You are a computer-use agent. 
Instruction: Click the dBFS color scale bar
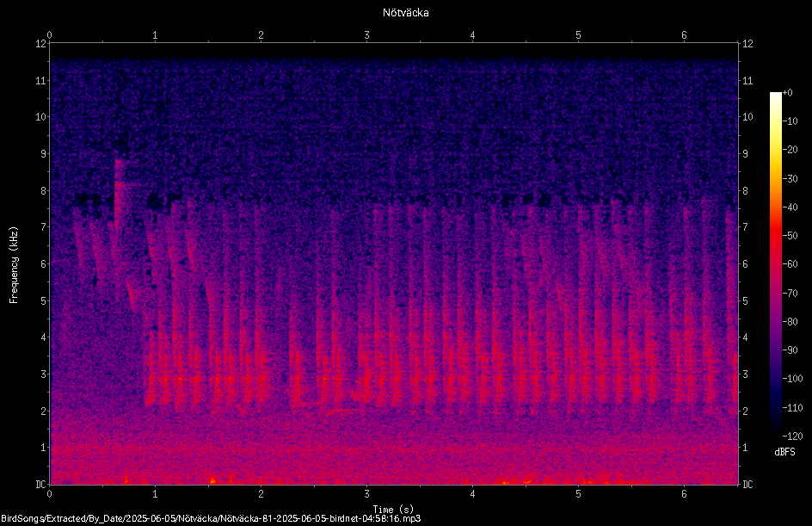pyautogui.click(x=775, y=263)
